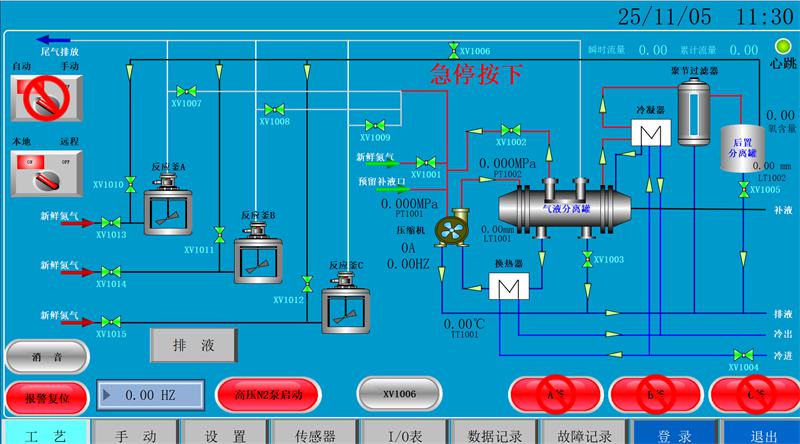Viewport: 800px width, 444px height.
Task: Toggle the red C reactor button
Action: [753, 394]
